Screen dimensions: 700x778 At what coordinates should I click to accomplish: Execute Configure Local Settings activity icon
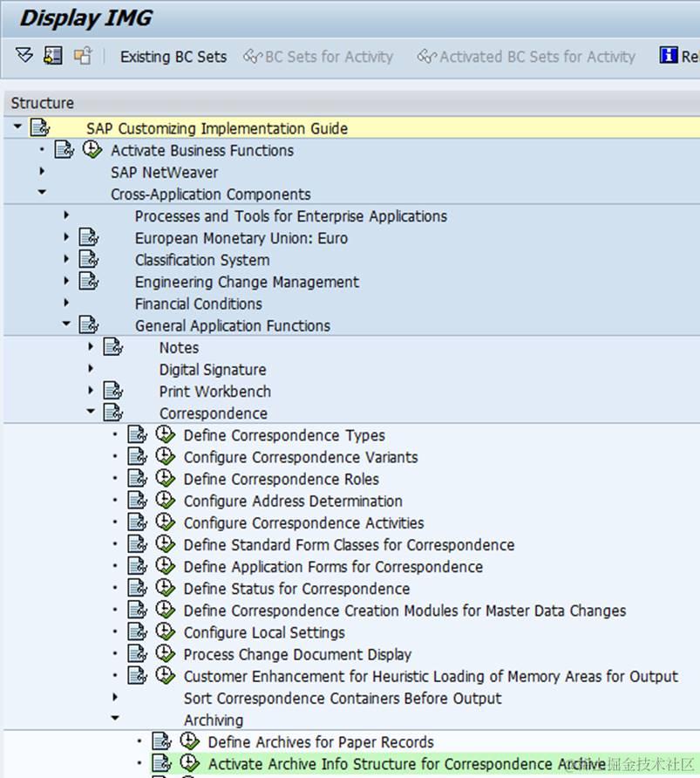point(165,631)
